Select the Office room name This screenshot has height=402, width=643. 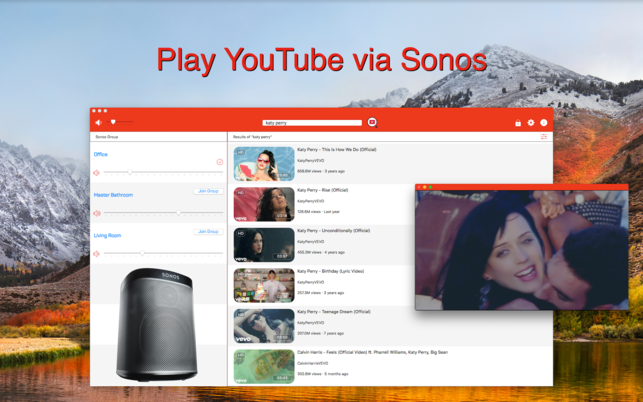(x=100, y=154)
